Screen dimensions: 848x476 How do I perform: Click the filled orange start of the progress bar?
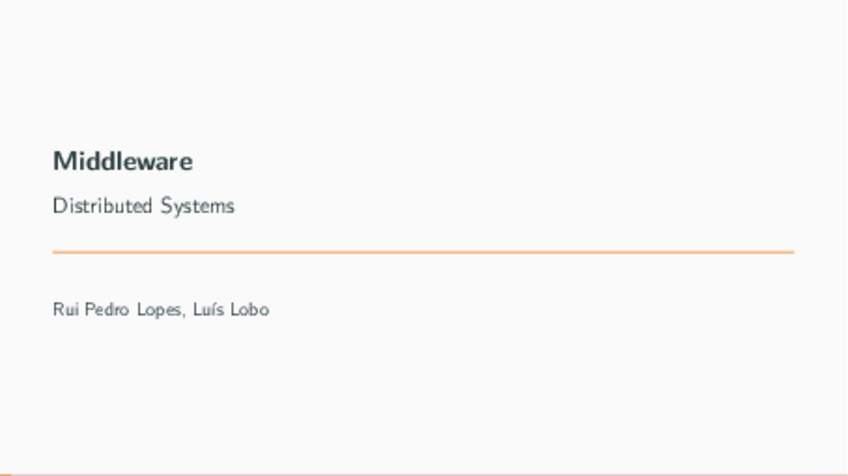[4, 474]
